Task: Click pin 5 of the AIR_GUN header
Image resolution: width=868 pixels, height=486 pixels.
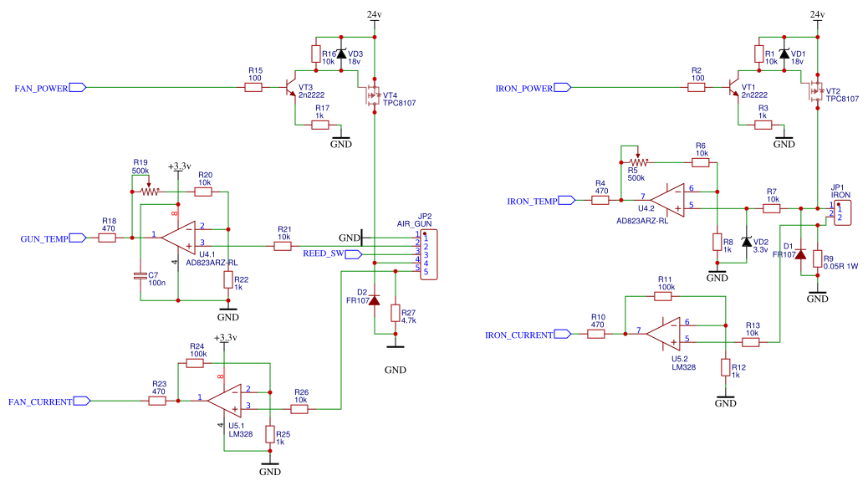Action: click(424, 272)
